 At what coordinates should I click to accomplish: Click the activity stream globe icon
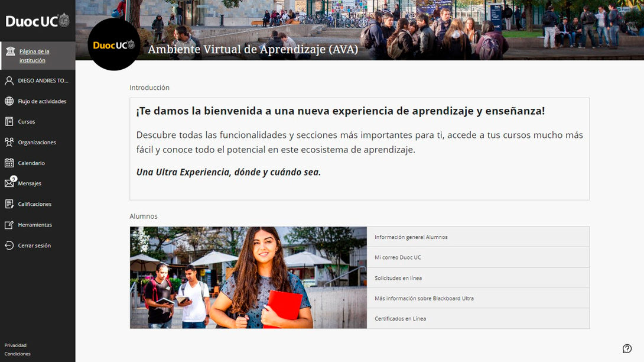click(x=9, y=101)
